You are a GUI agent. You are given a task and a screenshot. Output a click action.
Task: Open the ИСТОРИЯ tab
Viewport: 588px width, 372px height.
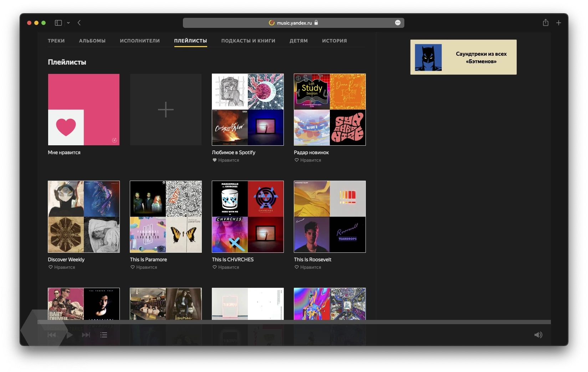point(334,41)
